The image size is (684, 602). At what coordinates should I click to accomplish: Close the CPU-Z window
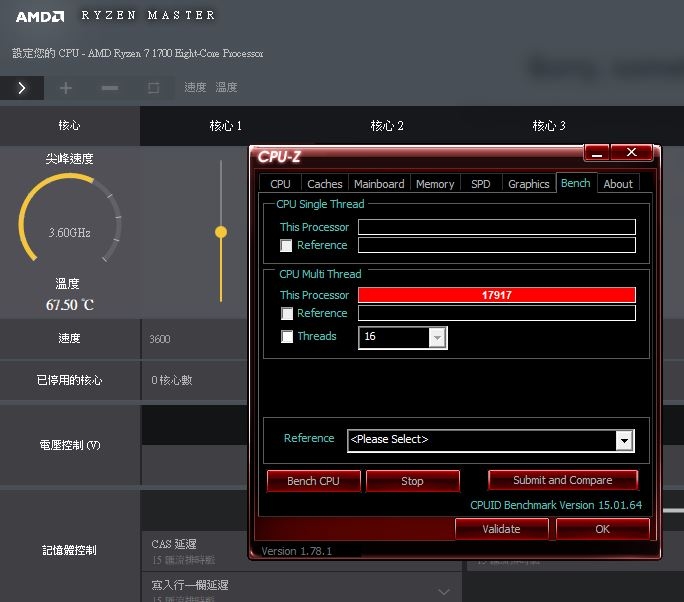click(631, 152)
